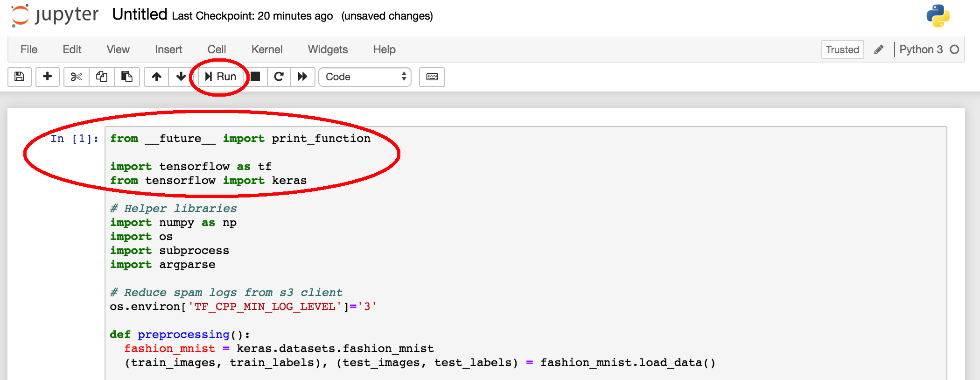The width and height of the screenshot is (980, 380).
Task: Open the File menu
Action: tap(28, 49)
